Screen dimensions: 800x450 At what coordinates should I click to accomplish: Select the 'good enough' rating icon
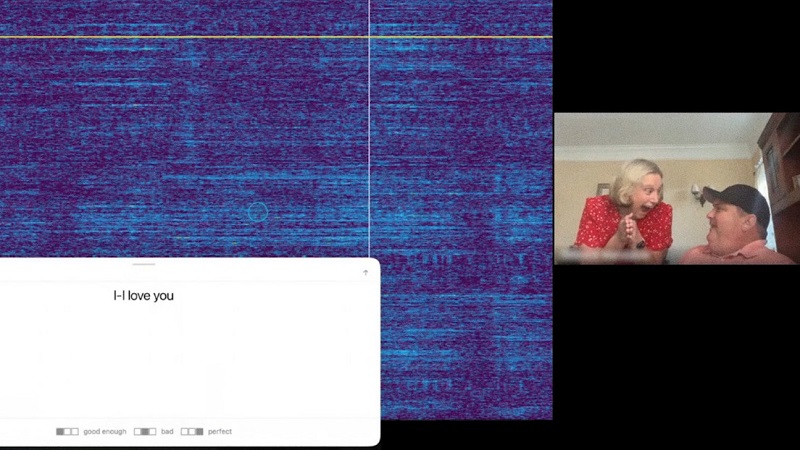click(x=67, y=432)
